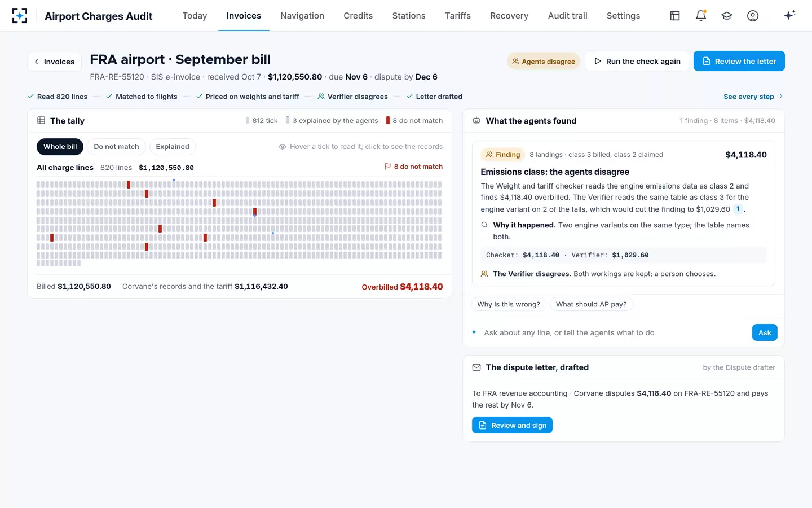
Task: Open the Credits tab
Action: point(358,16)
